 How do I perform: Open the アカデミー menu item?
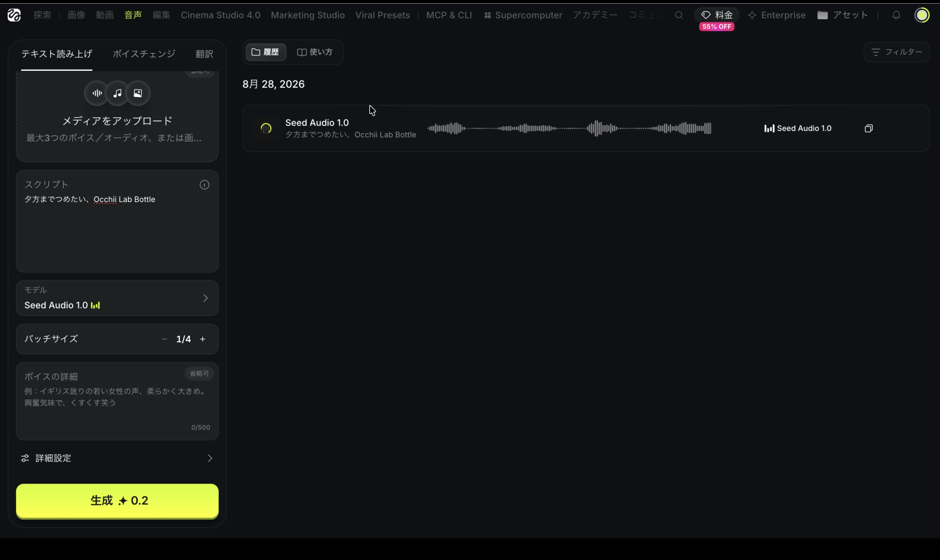pyautogui.click(x=595, y=15)
